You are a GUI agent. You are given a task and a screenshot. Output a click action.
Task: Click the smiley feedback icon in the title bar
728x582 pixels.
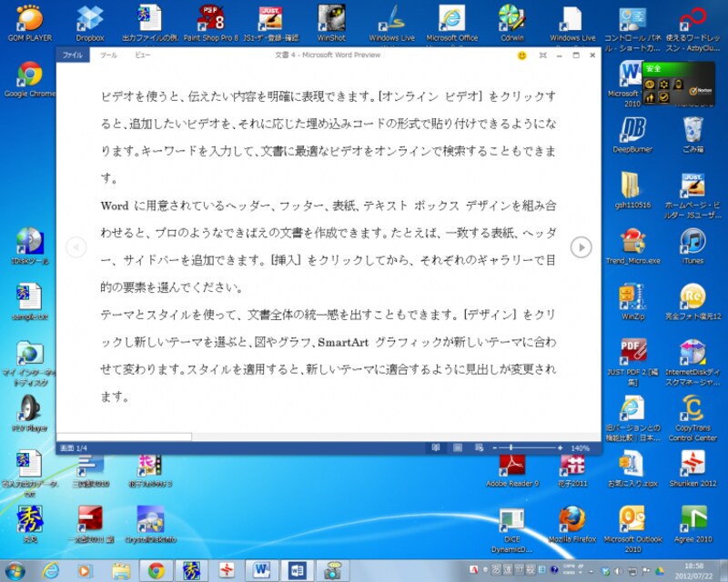521,55
